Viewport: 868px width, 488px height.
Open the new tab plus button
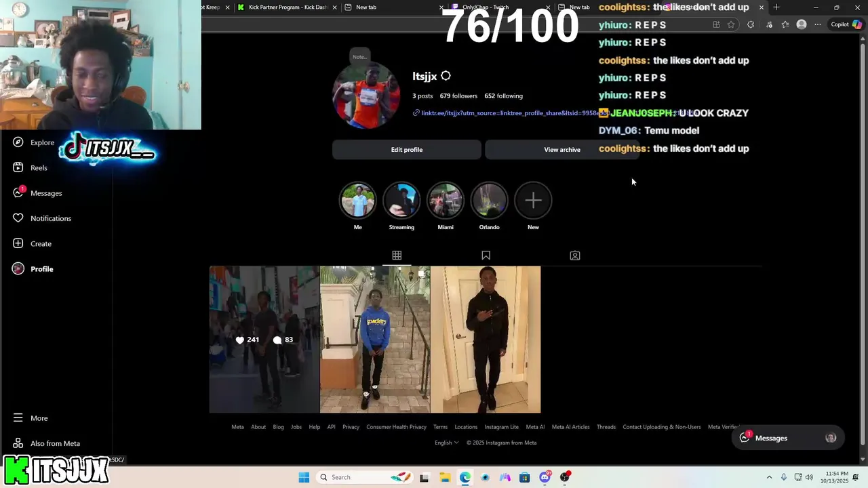776,7
